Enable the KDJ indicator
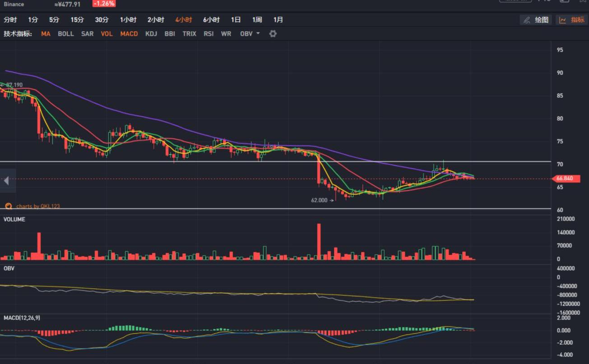This screenshot has width=589, height=364. [151, 34]
